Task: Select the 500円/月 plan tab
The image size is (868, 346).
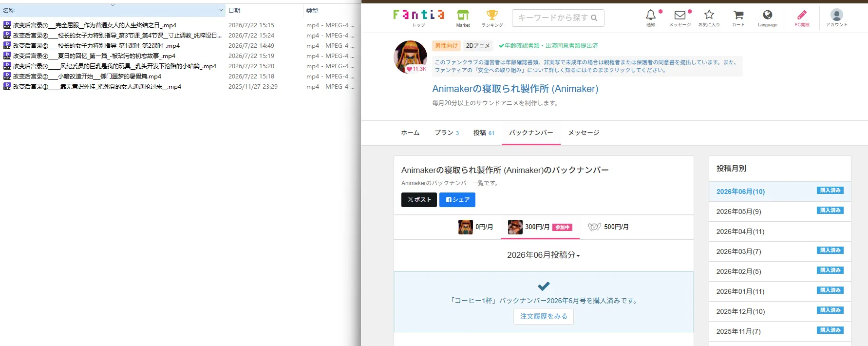Action: click(x=608, y=227)
